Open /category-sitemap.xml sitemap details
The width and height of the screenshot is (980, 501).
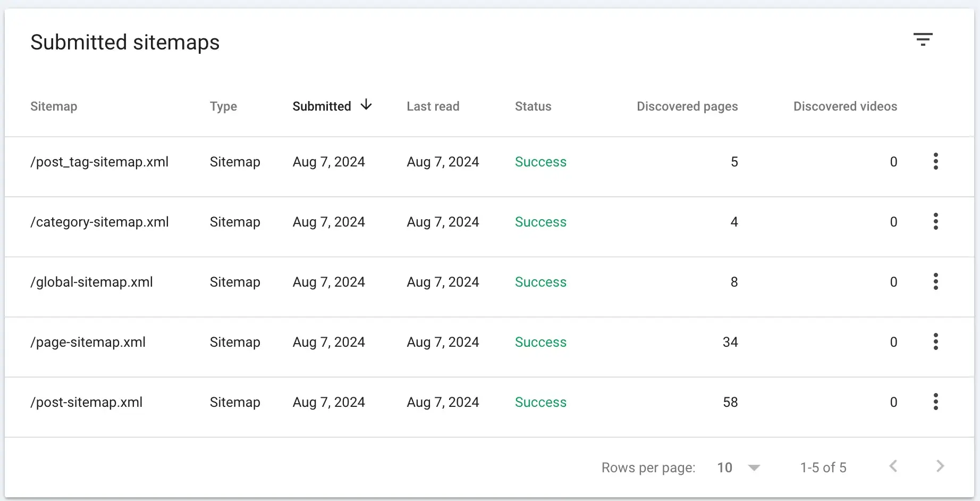[x=99, y=222]
